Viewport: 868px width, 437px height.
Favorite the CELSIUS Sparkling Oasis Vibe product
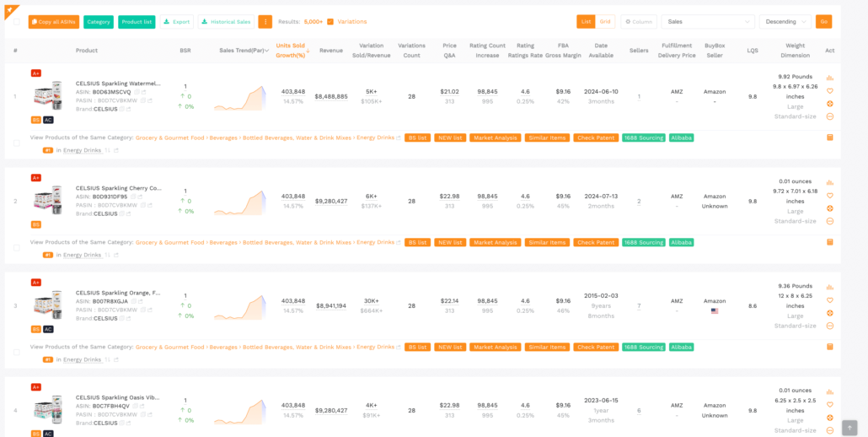coord(829,405)
